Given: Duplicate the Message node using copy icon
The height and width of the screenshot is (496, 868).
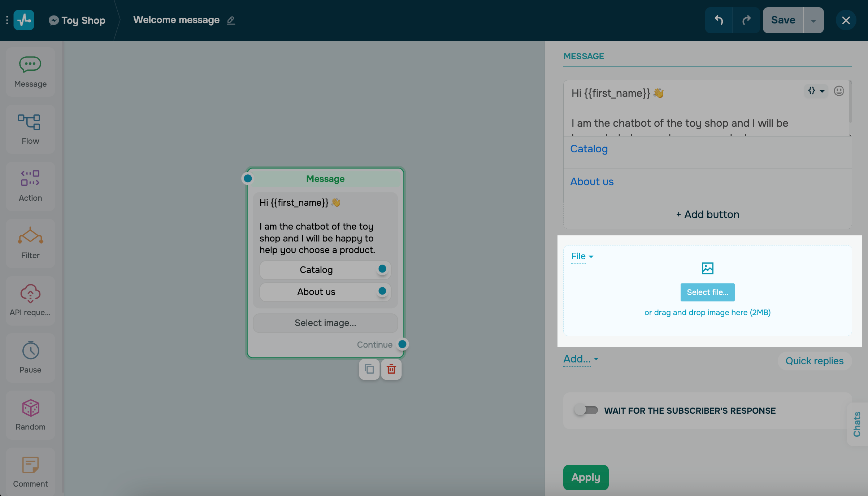Looking at the screenshot, I should (x=369, y=369).
